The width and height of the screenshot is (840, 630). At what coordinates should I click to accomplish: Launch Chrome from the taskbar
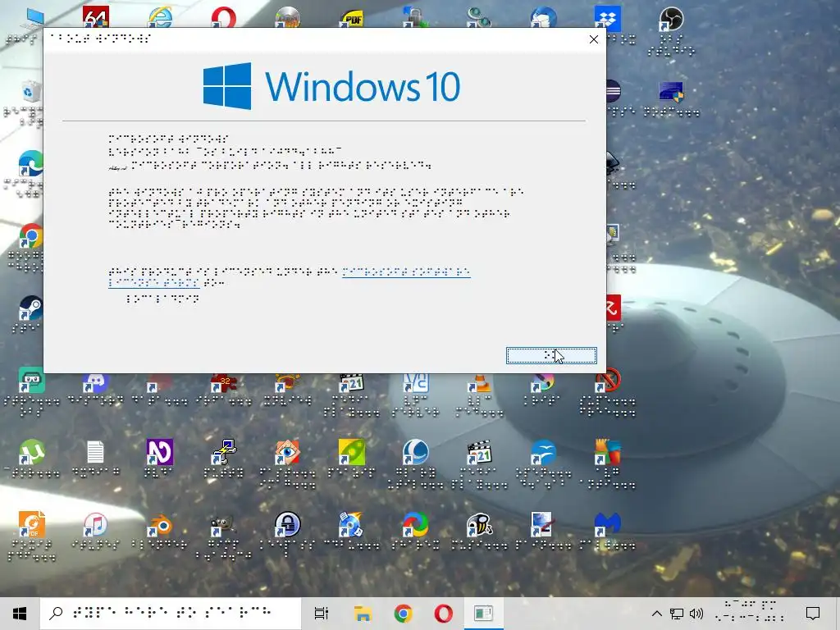tap(403, 614)
